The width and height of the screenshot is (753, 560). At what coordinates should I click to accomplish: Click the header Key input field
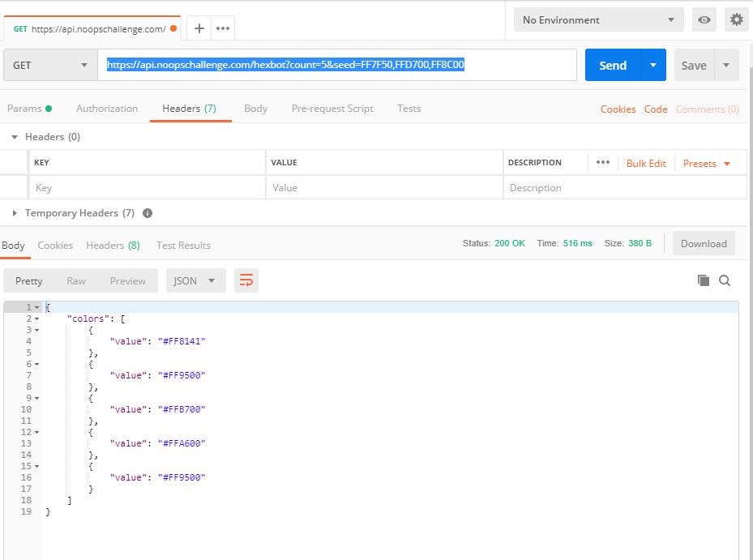click(x=148, y=187)
